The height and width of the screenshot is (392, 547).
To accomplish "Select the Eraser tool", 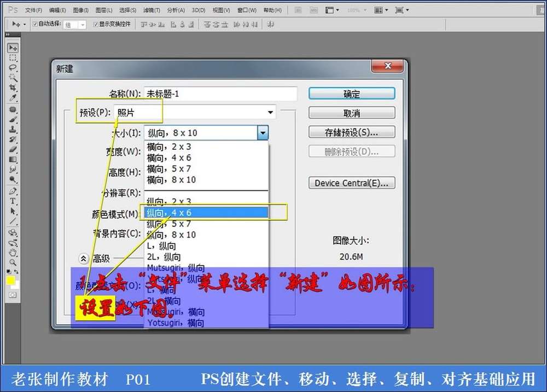I will pyautogui.click(x=13, y=149).
